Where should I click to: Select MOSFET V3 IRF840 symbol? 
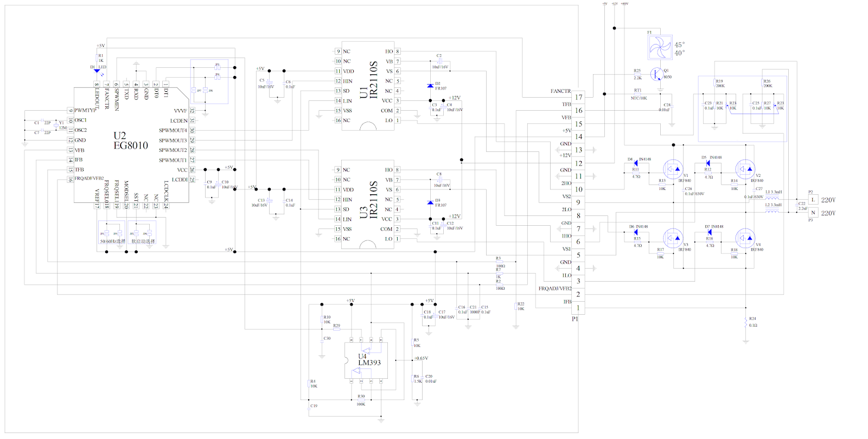pyautogui.click(x=673, y=238)
